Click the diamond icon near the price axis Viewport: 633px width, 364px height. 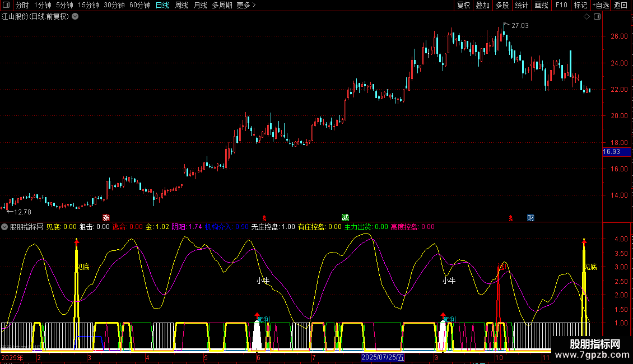pos(587,17)
